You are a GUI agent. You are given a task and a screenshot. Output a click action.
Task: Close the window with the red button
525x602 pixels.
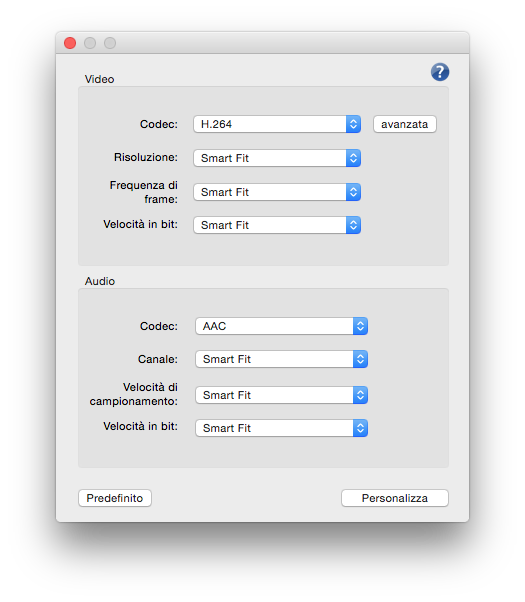pyautogui.click(x=70, y=43)
